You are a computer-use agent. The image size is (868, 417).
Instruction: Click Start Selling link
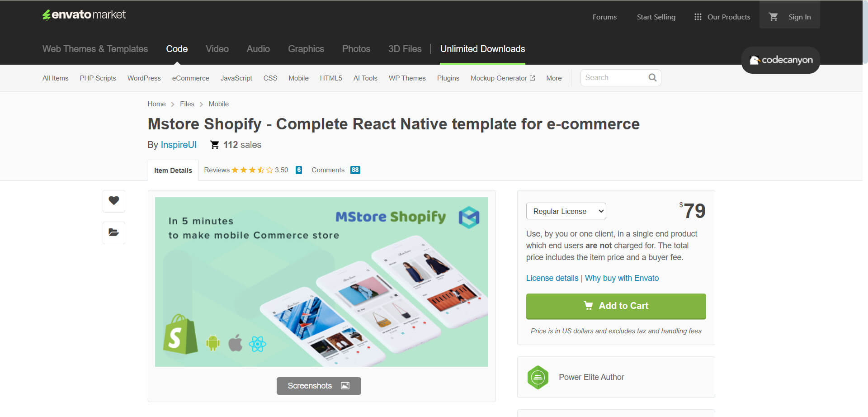pos(656,17)
